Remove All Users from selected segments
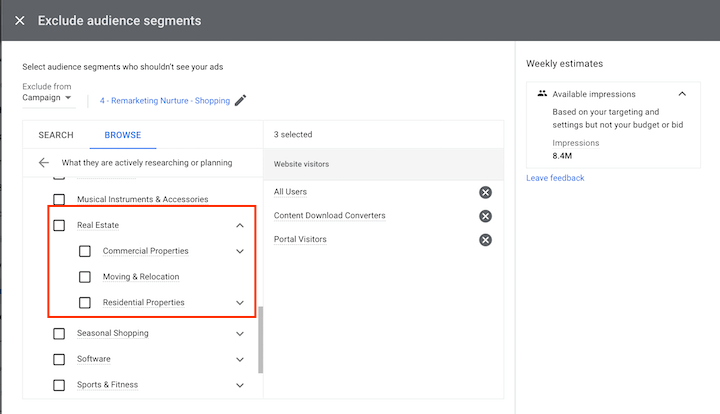This screenshot has width=720, height=414. click(485, 192)
